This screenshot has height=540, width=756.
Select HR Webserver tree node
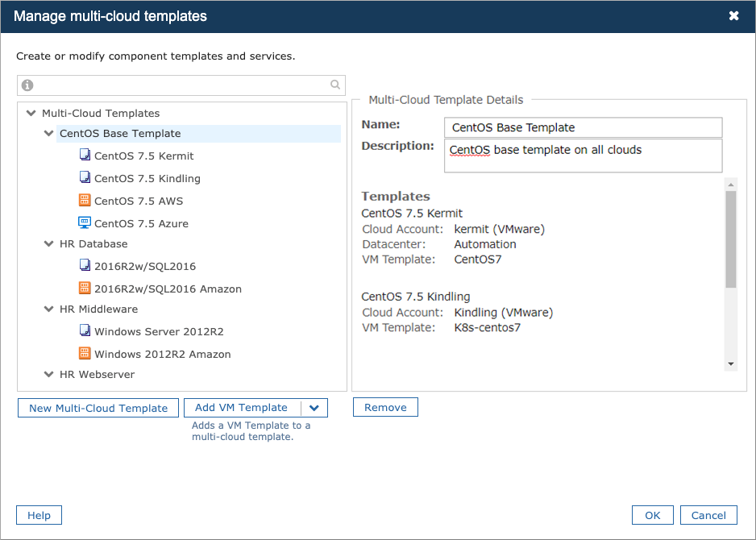point(97,374)
